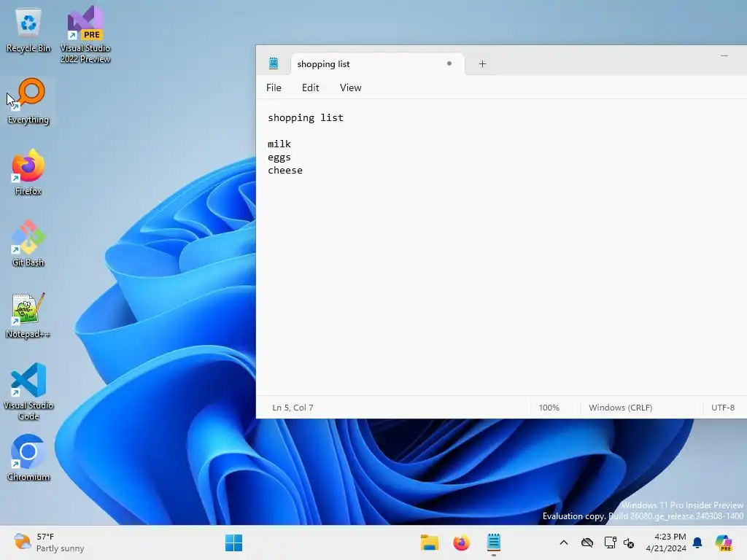Open File Explorer from the taskbar
The image size is (747, 560).
coord(429,542)
